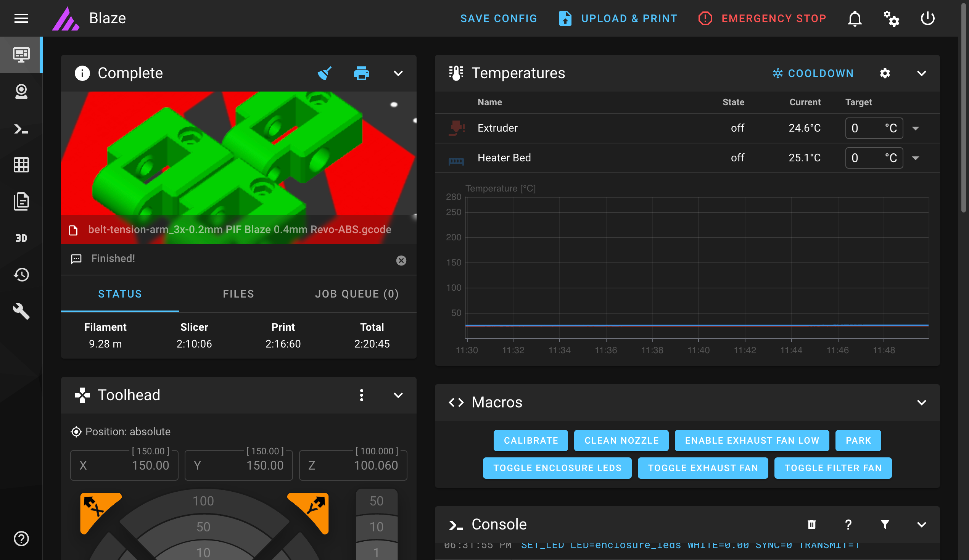Switch to the JOB QUEUE (0) tab
The image size is (969, 560).
tap(357, 294)
